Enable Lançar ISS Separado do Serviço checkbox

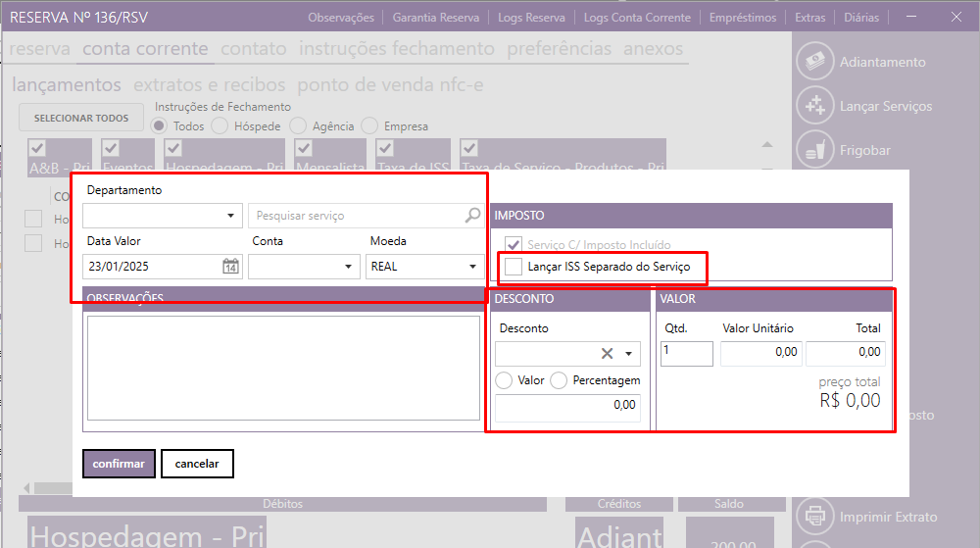[x=514, y=267]
